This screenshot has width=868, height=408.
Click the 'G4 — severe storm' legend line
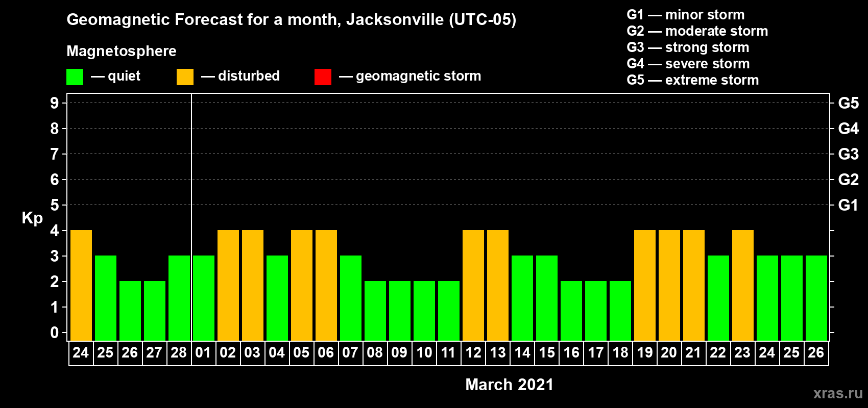click(688, 64)
